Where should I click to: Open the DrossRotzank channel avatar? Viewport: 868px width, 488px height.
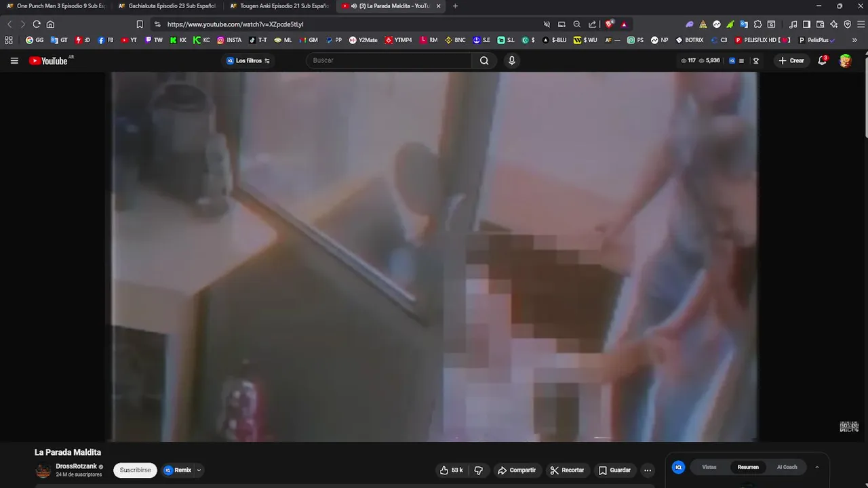point(43,470)
